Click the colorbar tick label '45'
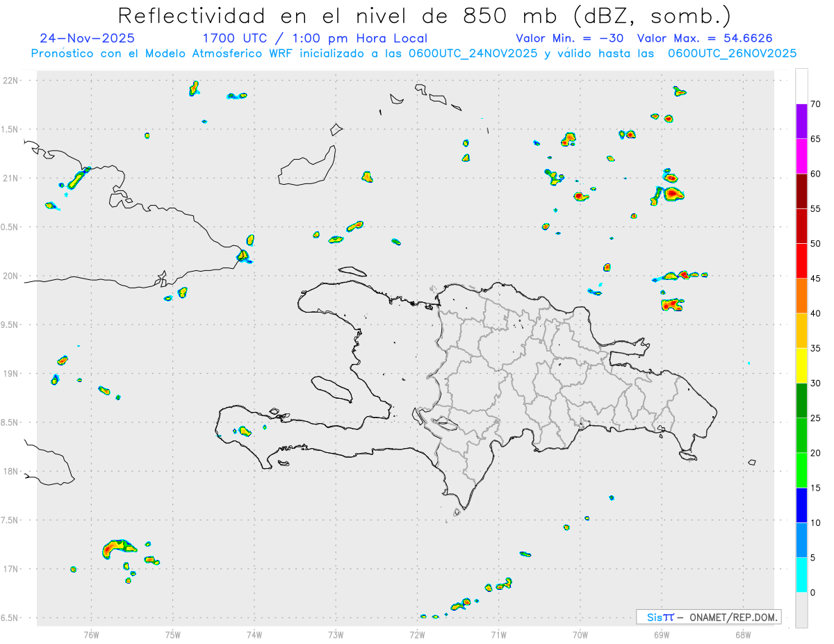The image size is (834, 644). [x=816, y=279]
